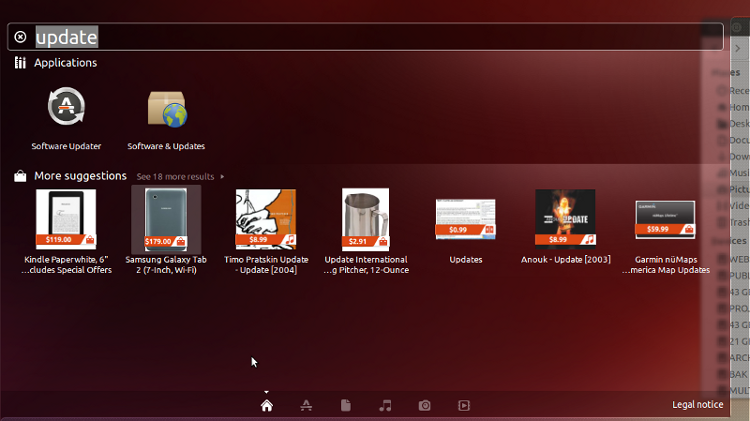
Task: Open Update International Pitcher thumbnail
Action: coord(365,219)
